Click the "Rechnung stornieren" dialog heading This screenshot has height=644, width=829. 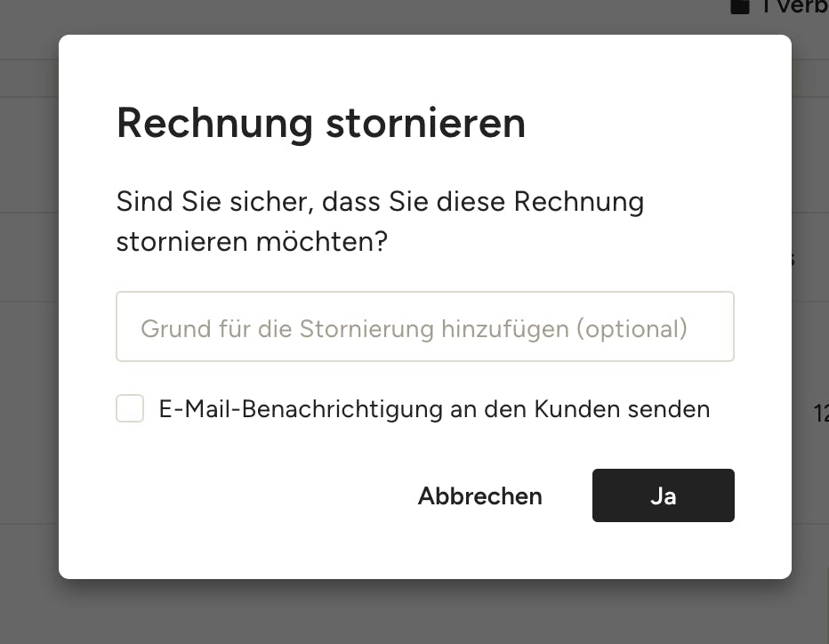click(x=321, y=123)
